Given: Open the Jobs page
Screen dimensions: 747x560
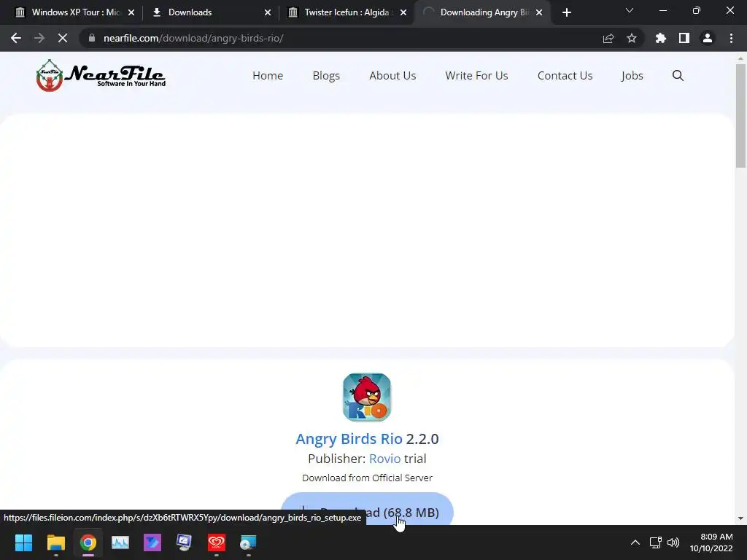Looking at the screenshot, I should (x=632, y=75).
